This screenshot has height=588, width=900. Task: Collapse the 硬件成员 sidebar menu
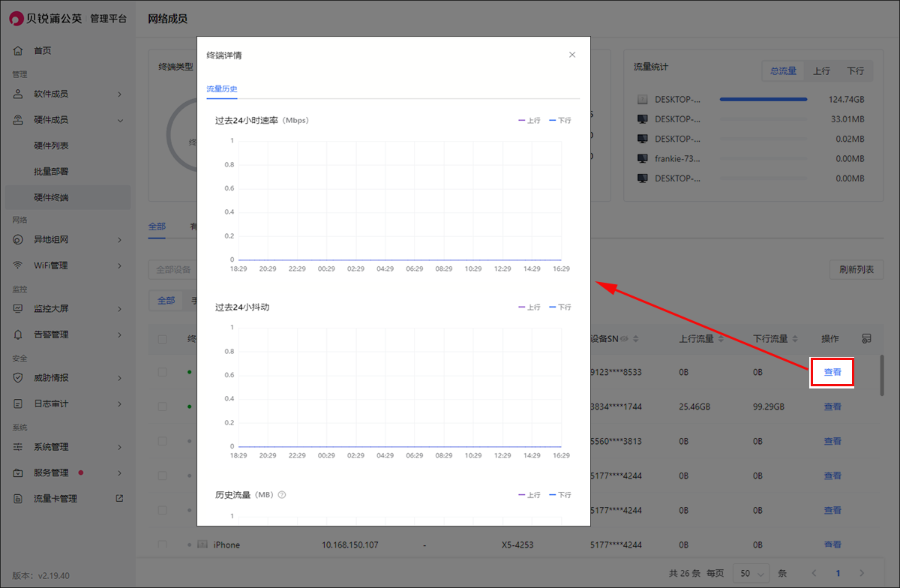point(119,120)
